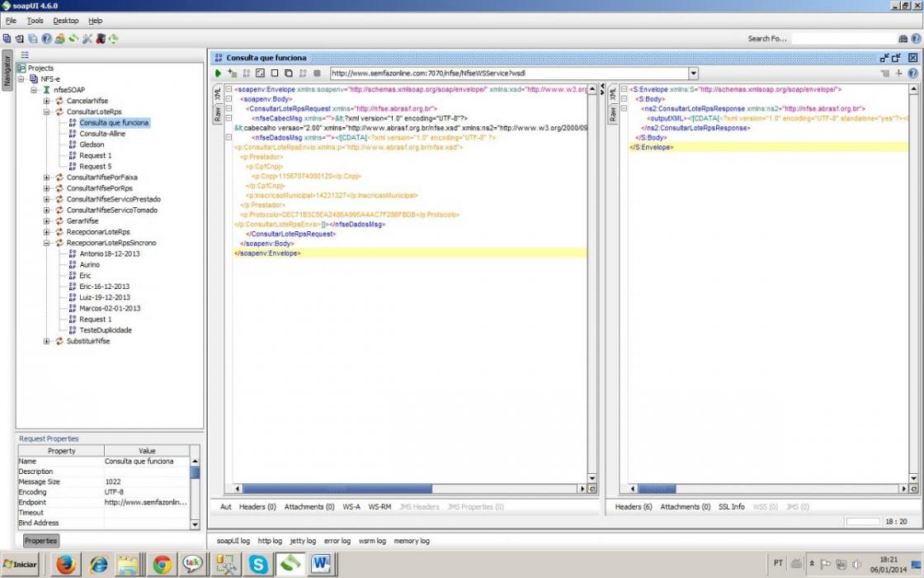Click binoculars search forum icon
Viewport: 924px width, 578px height.
(903, 38)
